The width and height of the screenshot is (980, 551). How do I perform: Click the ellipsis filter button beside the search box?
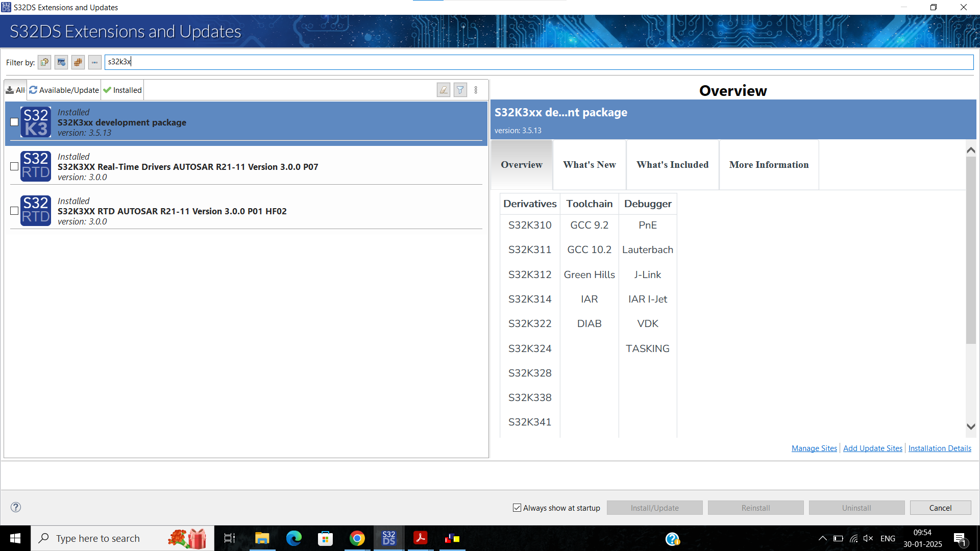click(x=95, y=62)
